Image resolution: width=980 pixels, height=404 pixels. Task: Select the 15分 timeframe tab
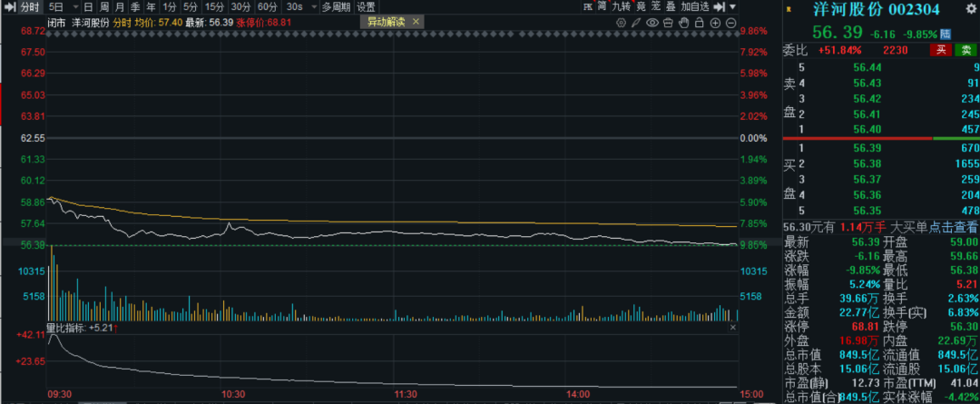[x=214, y=6]
